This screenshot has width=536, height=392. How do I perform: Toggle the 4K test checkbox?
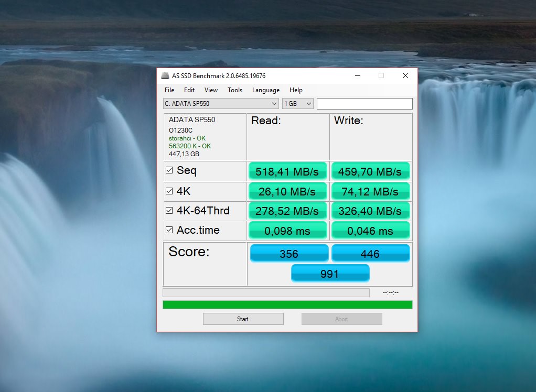(169, 191)
